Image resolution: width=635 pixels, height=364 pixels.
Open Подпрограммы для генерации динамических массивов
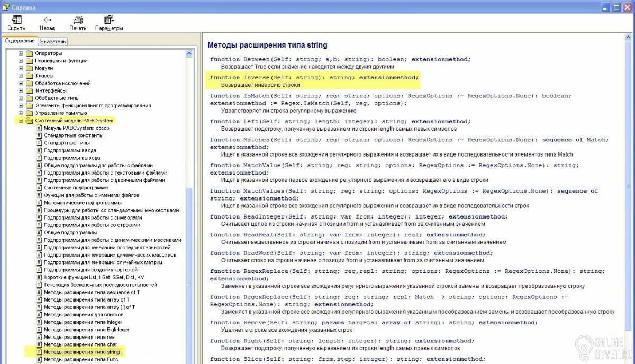click(x=110, y=254)
